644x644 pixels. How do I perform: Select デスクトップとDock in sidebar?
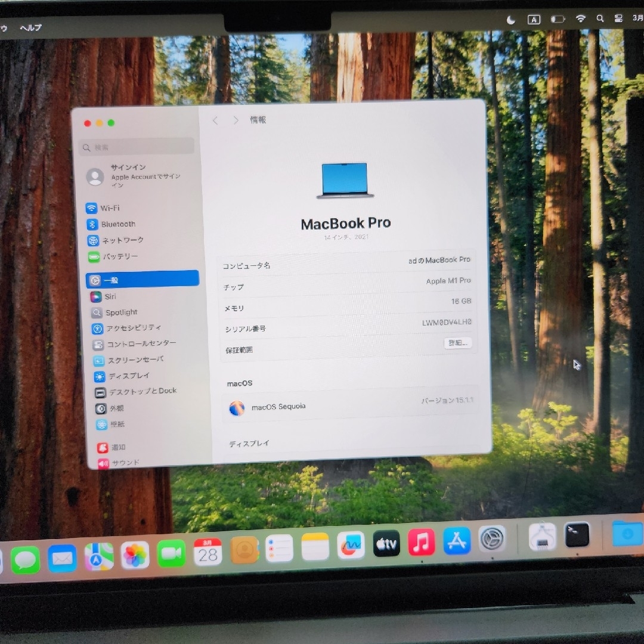(x=137, y=391)
